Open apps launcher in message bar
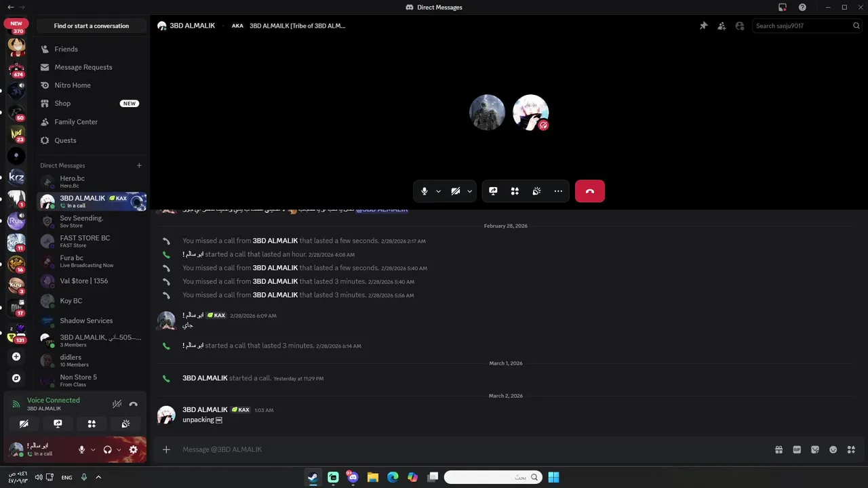The image size is (868, 488). click(x=851, y=449)
